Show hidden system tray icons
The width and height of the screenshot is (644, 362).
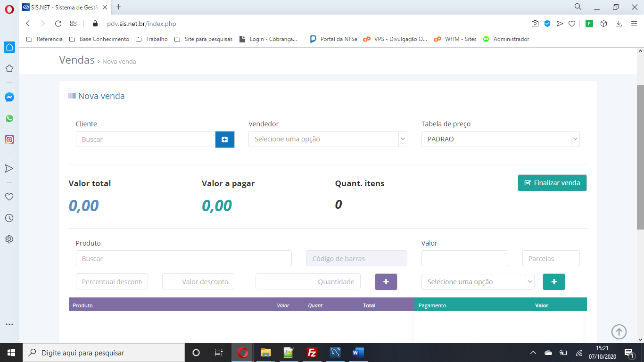click(x=533, y=353)
